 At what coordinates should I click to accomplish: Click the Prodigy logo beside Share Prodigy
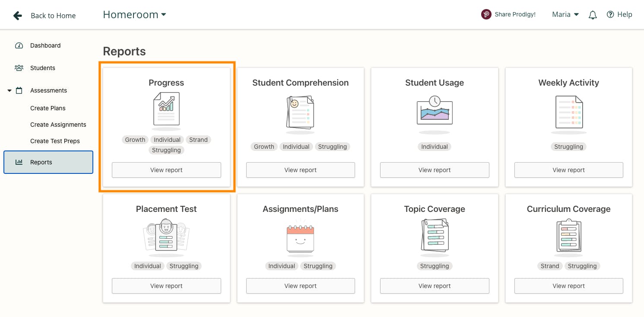point(486,15)
